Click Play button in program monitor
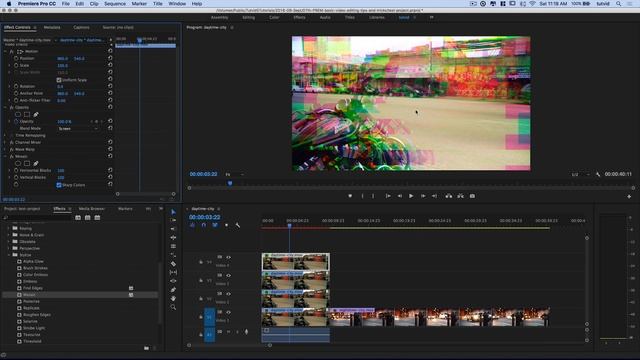Viewport: 640px width, 360px height. click(x=411, y=196)
